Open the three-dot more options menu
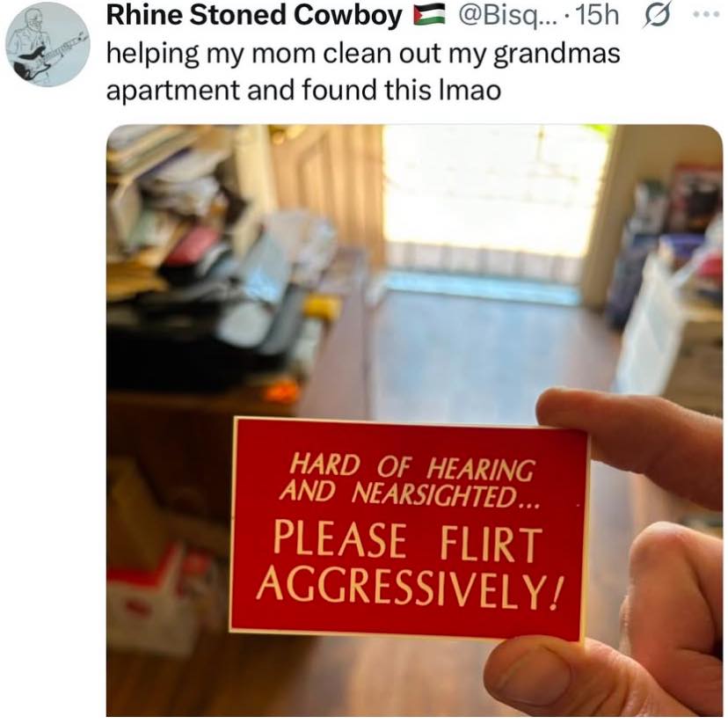Screen dimensions: 728x724 [x=706, y=15]
